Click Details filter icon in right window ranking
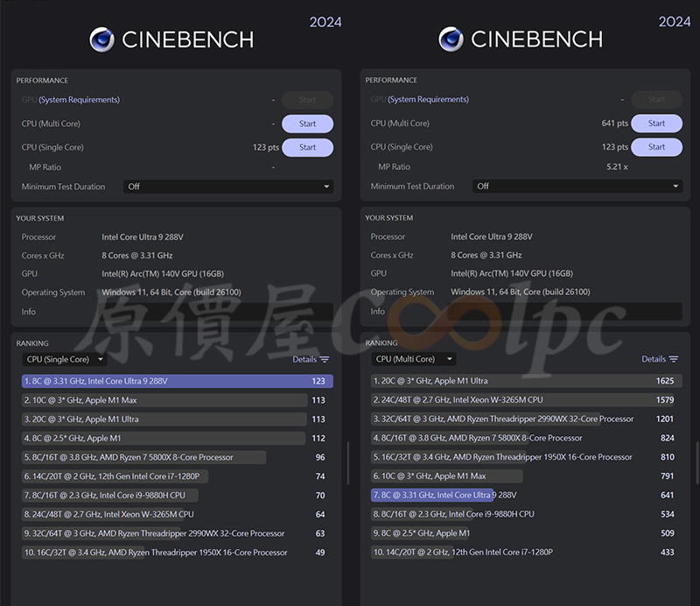Screen dimensions: 700x606 674,359
